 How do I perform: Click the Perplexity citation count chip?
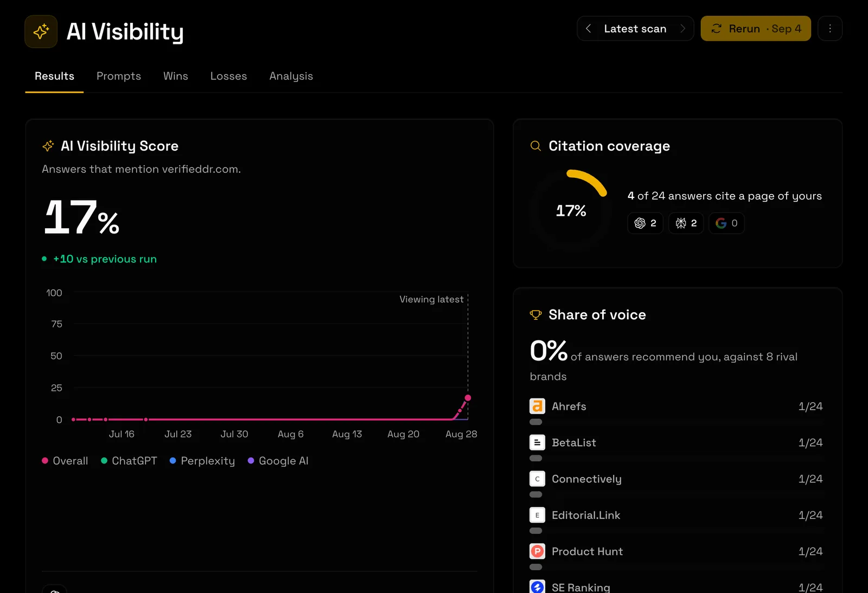point(686,223)
